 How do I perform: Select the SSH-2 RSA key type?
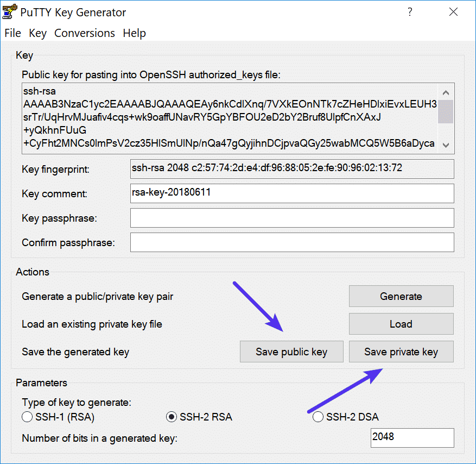point(170,417)
